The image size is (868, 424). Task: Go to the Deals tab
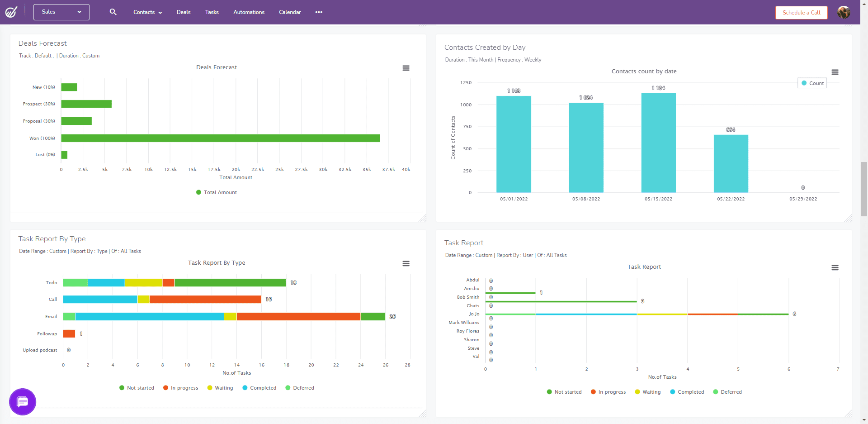pos(184,12)
